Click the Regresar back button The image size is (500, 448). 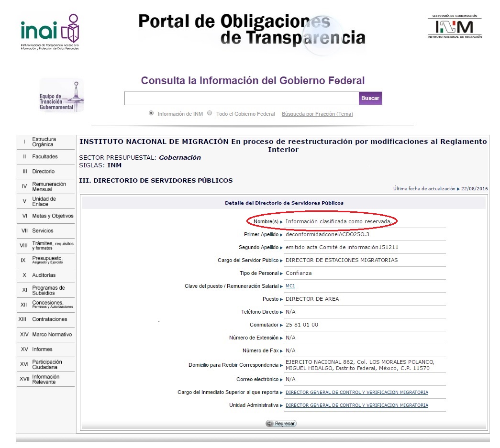pos(281,424)
